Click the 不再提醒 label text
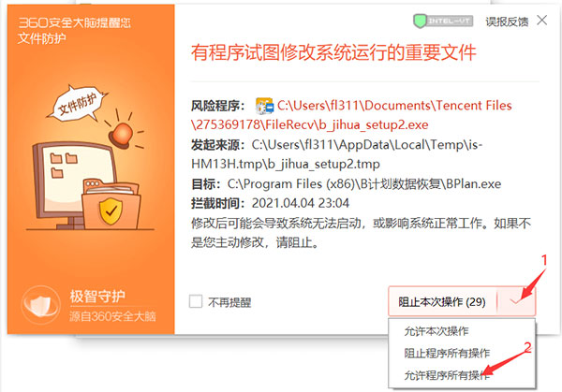 point(229,302)
